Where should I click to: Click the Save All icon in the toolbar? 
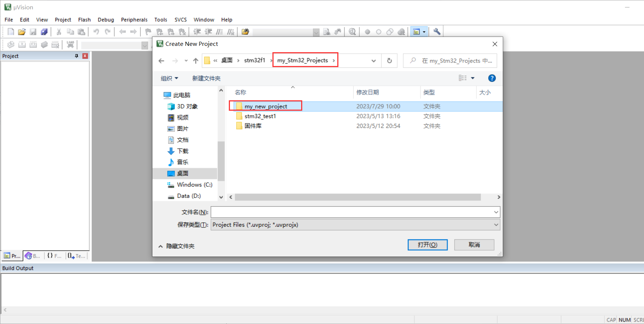(44, 32)
